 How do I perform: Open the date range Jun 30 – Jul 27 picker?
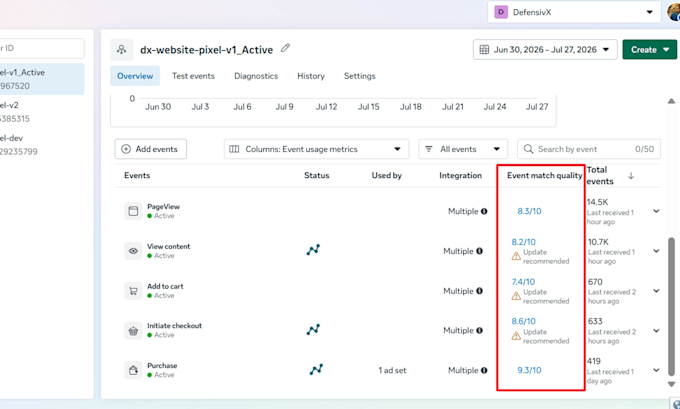(545, 49)
